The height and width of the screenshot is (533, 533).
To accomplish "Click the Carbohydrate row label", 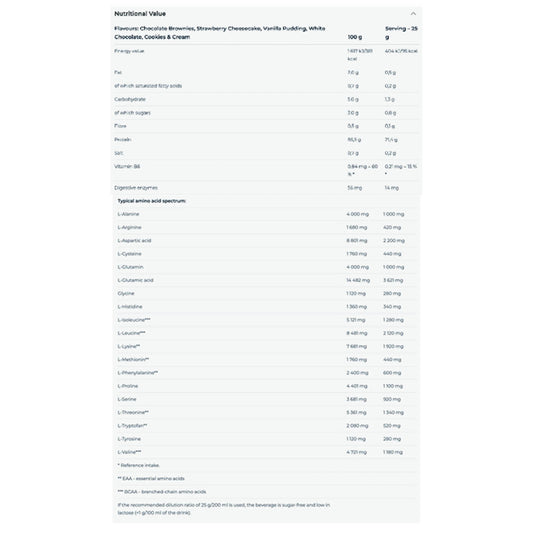I will tap(130, 99).
